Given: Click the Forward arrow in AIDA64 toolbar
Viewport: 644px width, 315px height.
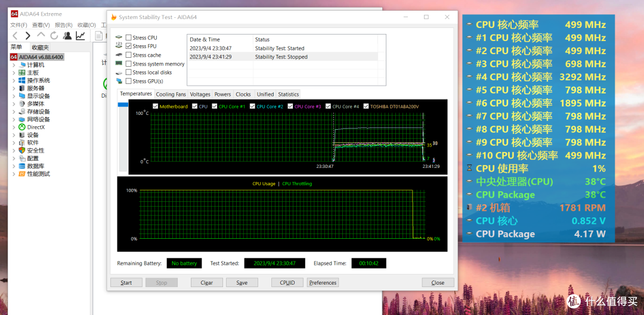Looking at the screenshot, I should 27,36.
